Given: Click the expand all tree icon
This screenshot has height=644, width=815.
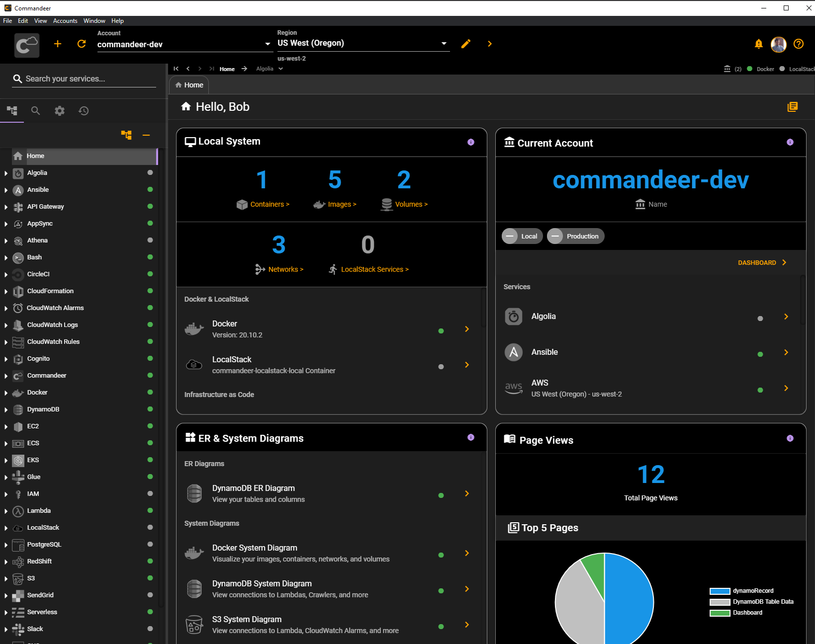Looking at the screenshot, I should click(126, 135).
